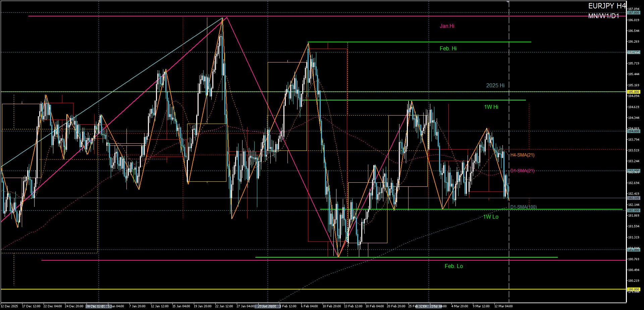Click the 12 Dec 2025 date label
The image size is (644, 310).
click(x=9, y=306)
